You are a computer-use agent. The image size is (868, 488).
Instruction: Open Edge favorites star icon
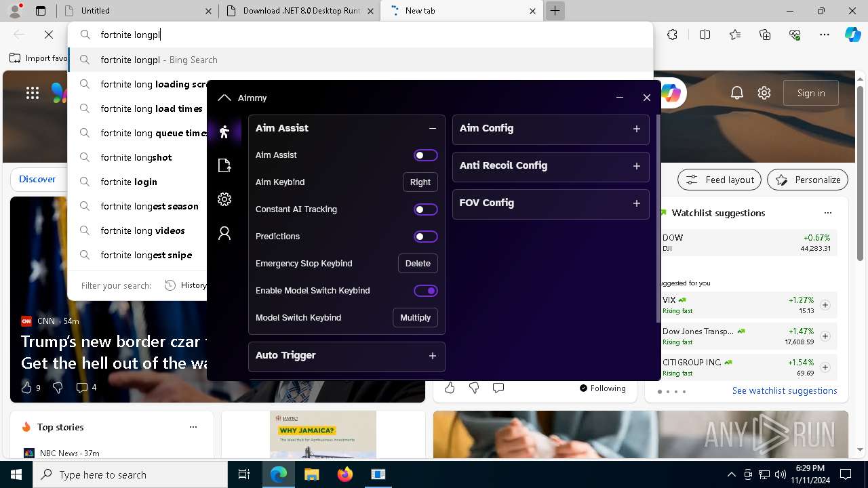[735, 35]
